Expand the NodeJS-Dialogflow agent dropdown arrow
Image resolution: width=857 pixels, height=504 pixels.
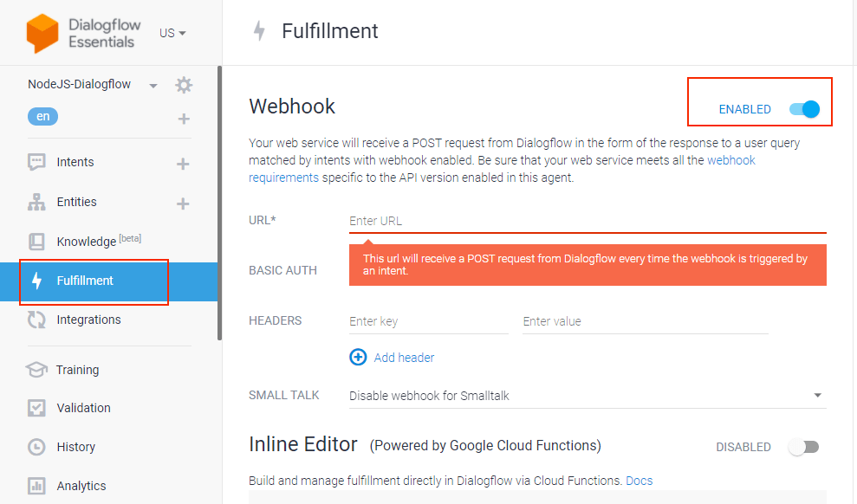[x=153, y=86]
